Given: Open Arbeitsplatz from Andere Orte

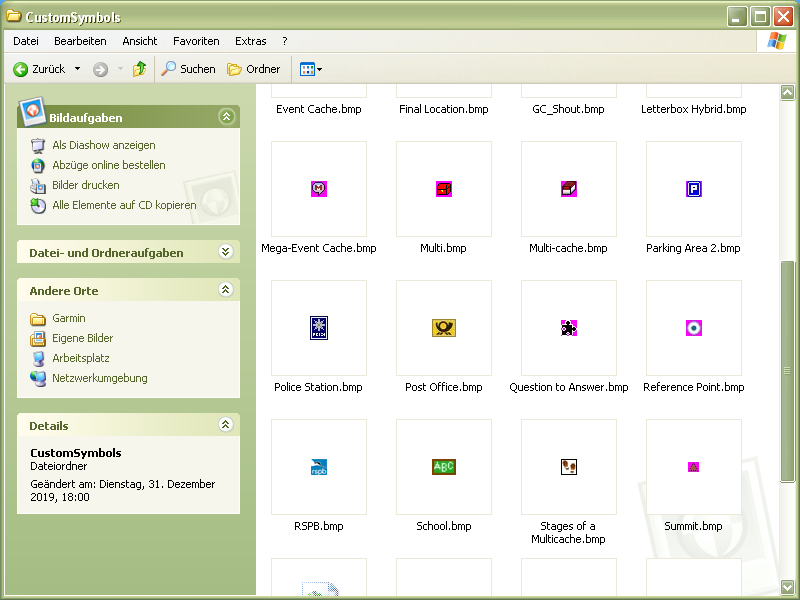Looking at the screenshot, I should (81, 358).
